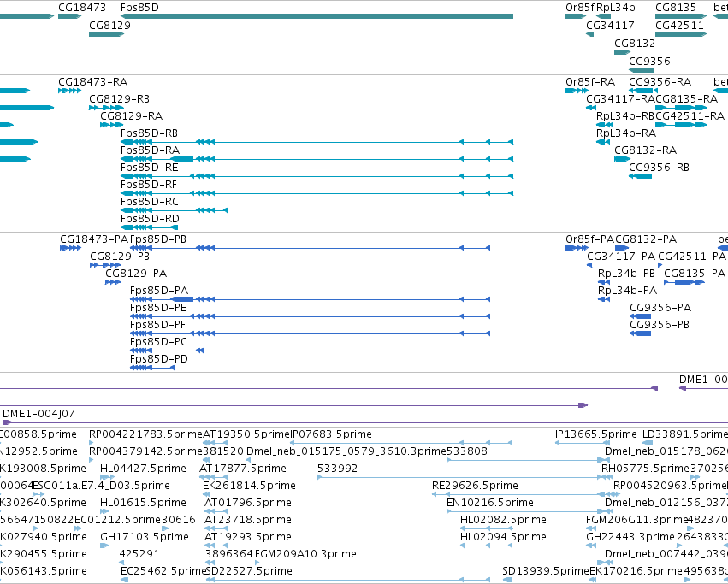The image size is (728, 584).
Task: Click EST label RP004221783.5prime
Action: pyautogui.click(x=145, y=434)
